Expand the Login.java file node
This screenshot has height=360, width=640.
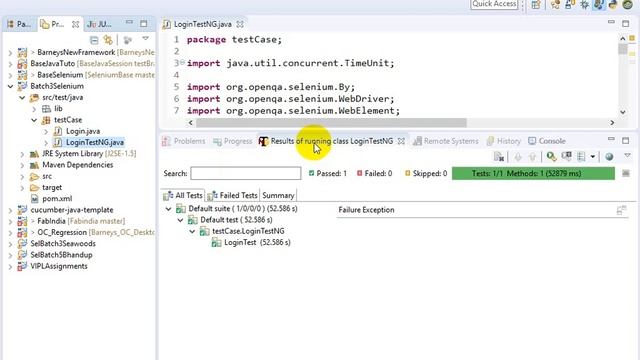[x=46, y=131]
